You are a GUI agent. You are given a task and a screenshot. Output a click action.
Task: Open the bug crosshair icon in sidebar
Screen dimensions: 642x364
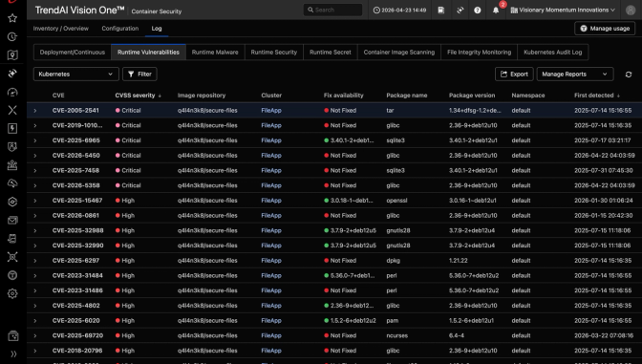(12, 257)
